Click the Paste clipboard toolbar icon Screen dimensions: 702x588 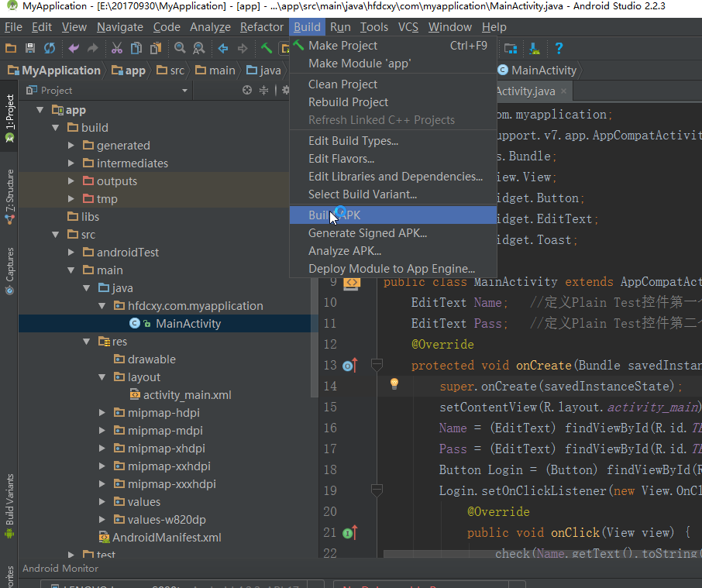tap(156, 48)
